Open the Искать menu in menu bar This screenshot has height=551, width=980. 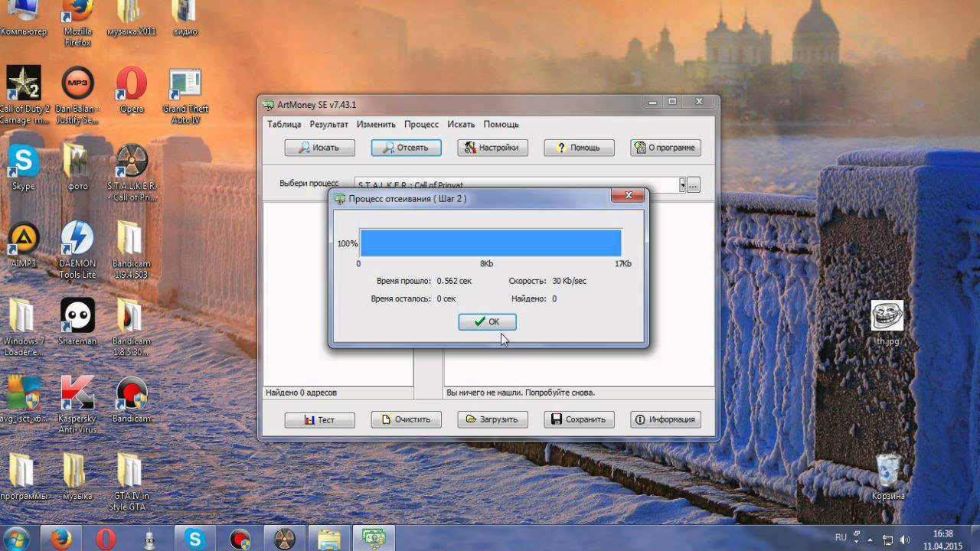tap(462, 124)
